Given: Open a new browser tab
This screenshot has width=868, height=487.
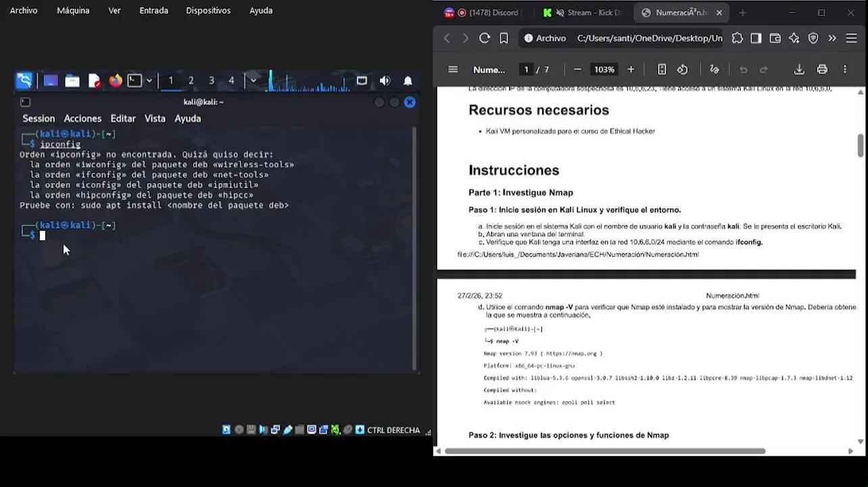Looking at the screenshot, I should (742, 12).
